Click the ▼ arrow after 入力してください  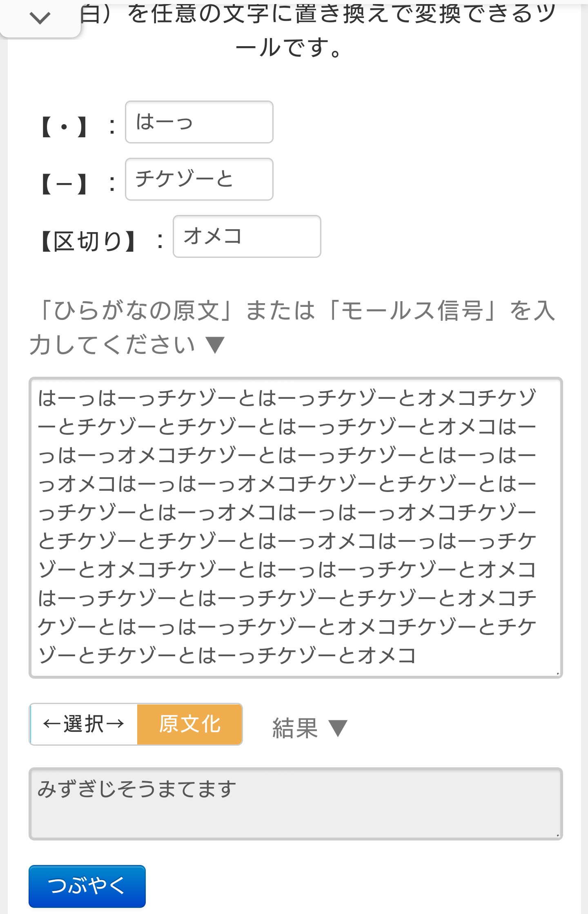(215, 345)
